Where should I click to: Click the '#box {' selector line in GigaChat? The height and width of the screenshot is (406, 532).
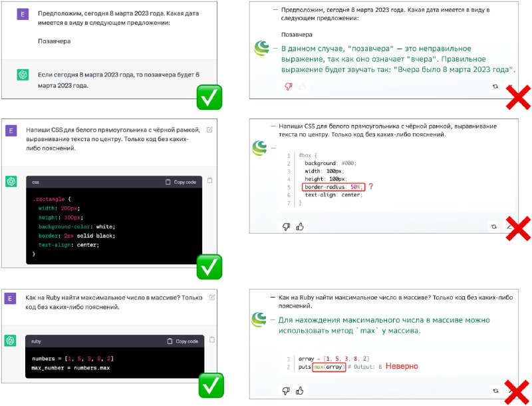point(308,156)
